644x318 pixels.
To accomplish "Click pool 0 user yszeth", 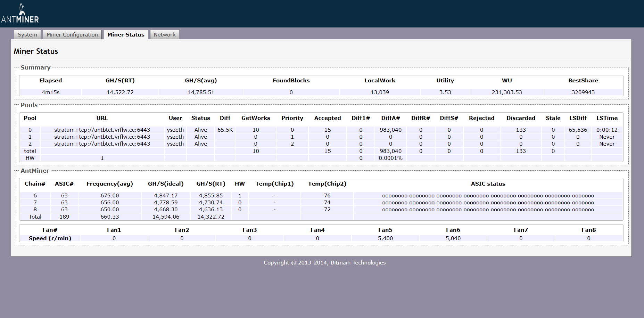I will [x=175, y=130].
